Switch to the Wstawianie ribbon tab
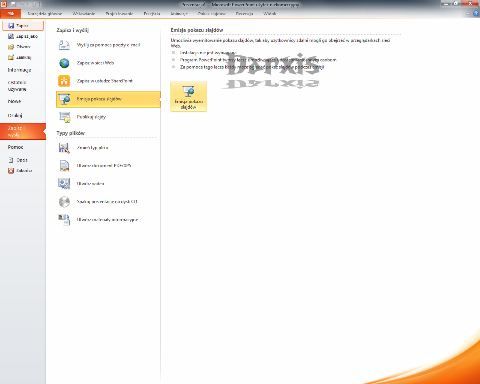 pos(84,14)
